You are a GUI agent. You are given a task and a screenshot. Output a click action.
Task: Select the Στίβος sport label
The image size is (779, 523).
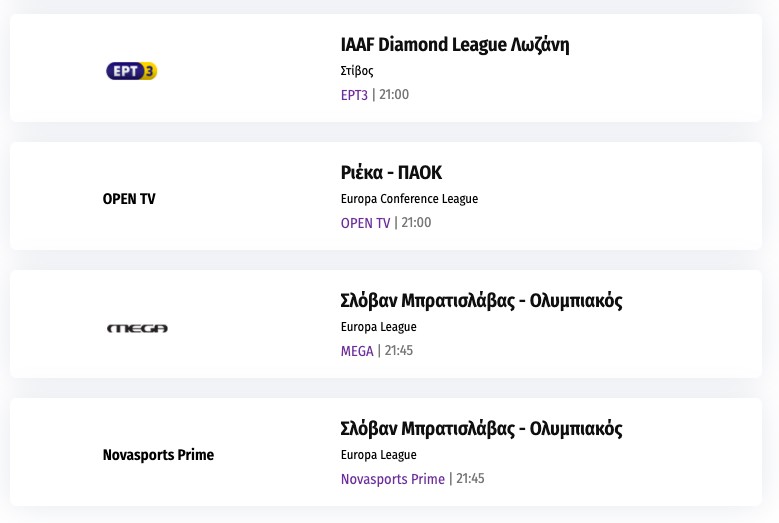coord(357,71)
